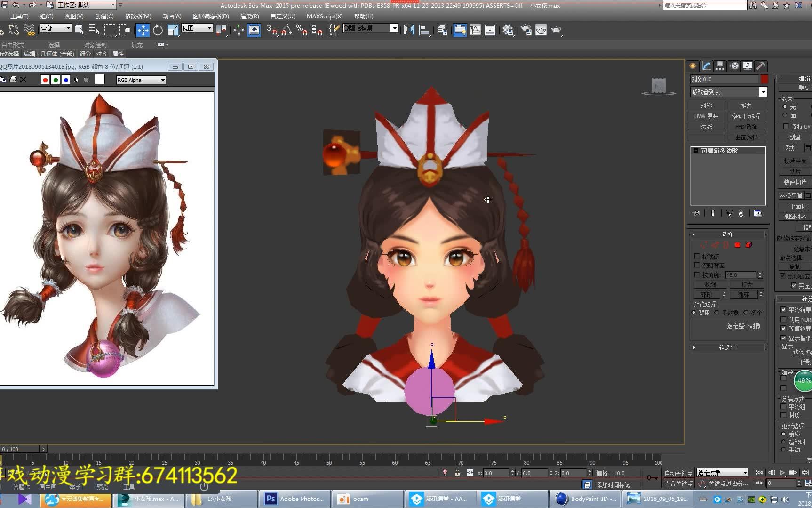Click the 快速切片 button
Viewport: 812px width, 508px height.
[x=795, y=182]
